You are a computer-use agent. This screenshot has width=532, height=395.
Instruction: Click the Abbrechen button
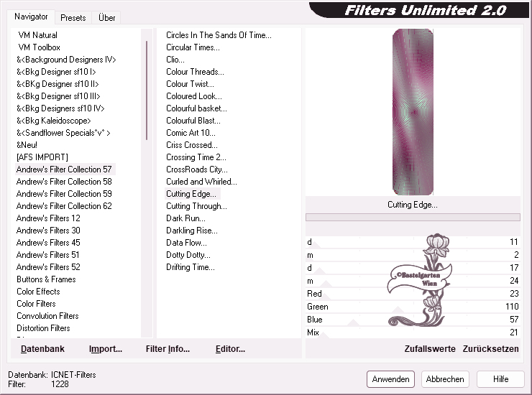click(x=445, y=379)
